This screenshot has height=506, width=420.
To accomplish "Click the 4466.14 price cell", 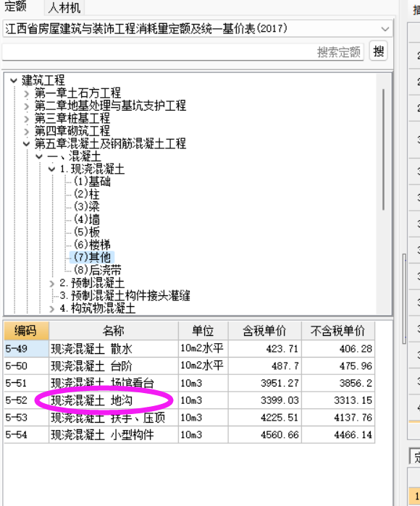I will tap(338, 434).
